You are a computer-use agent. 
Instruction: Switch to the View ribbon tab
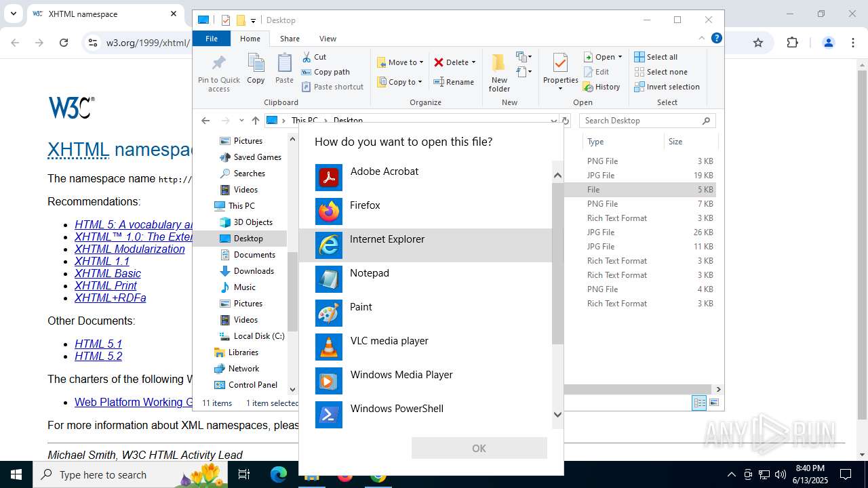328,39
